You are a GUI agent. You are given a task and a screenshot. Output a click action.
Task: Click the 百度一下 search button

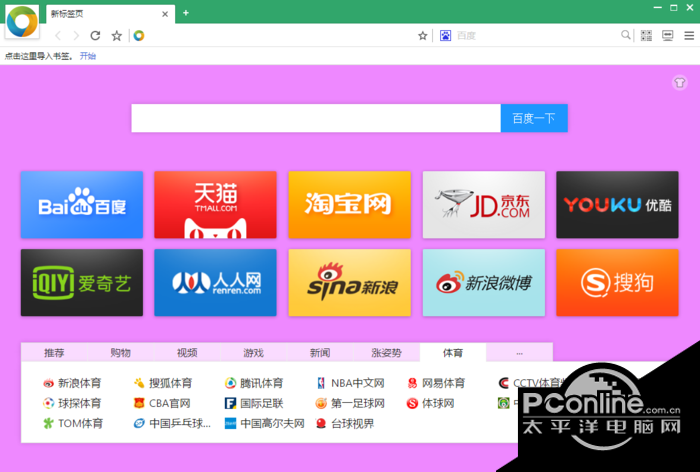click(534, 118)
